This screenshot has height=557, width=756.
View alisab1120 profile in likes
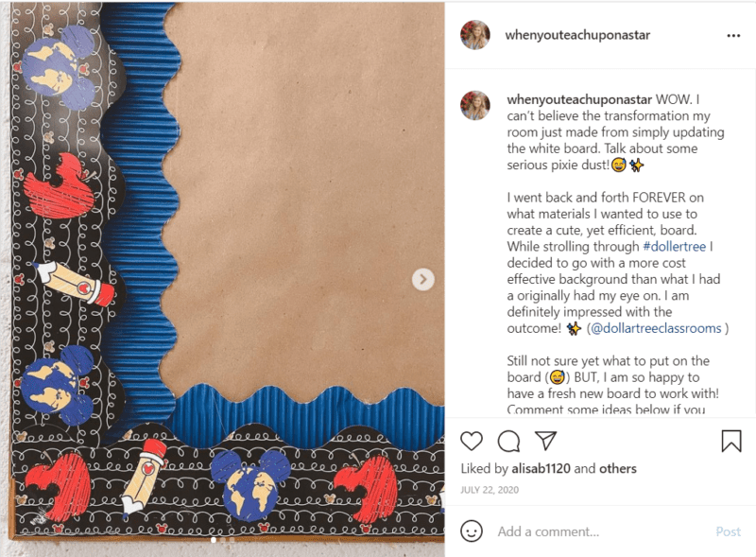tap(541, 468)
